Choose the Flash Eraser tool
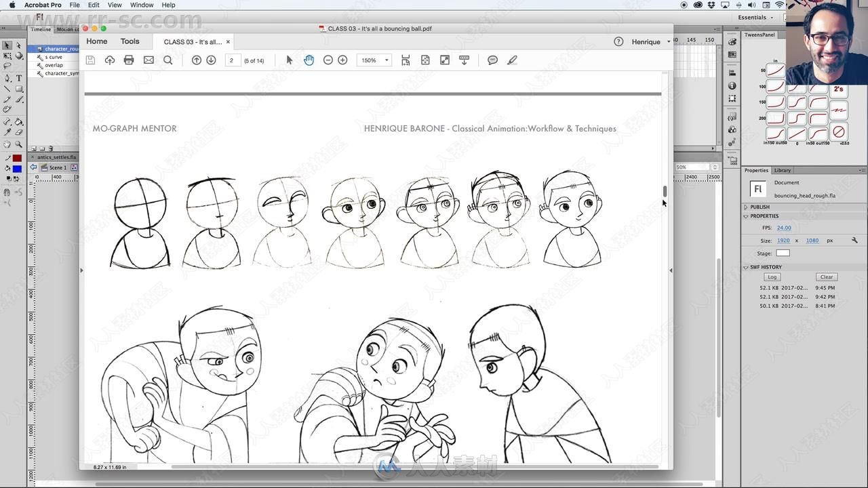Screen dimensions: 868x488 [19, 133]
